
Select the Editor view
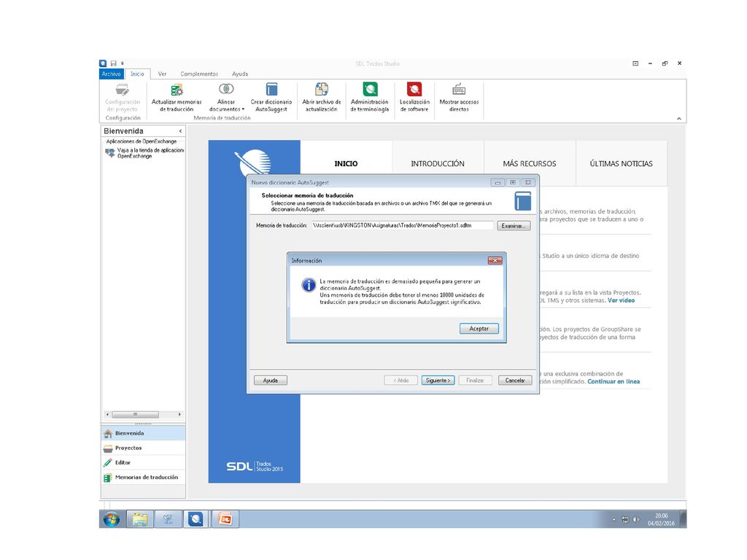tap(144, 462)
